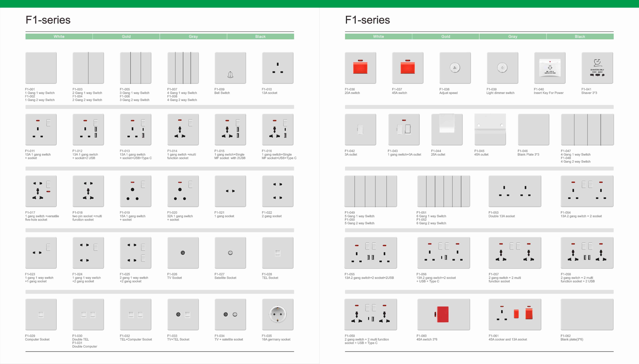Select the F1-029 Computer Socket image
The image size is (639, 364).
(41, 314)
